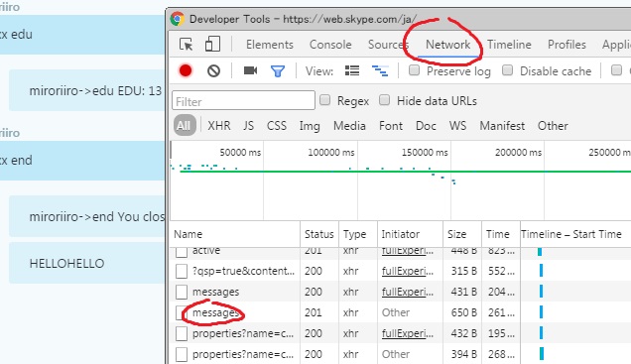
Task: Toggle the overview waterfall view icon
Action: [x=380, y=70]
